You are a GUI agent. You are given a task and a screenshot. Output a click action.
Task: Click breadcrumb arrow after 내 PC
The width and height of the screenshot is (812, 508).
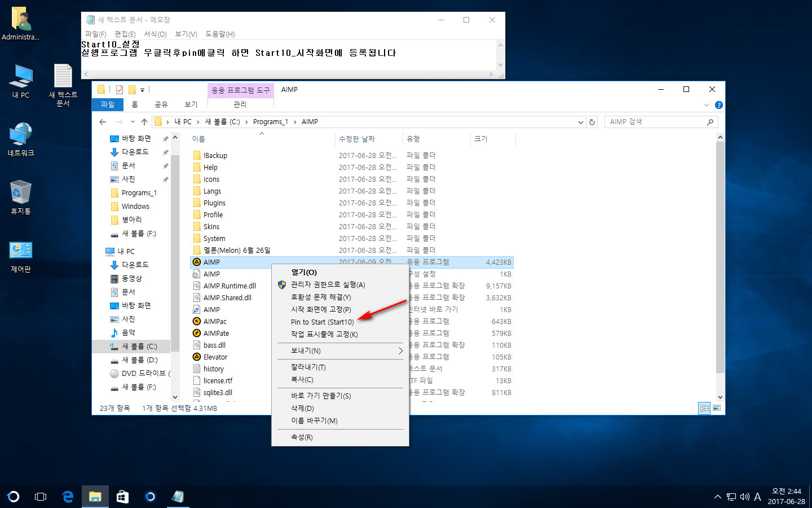coord(198,122)
